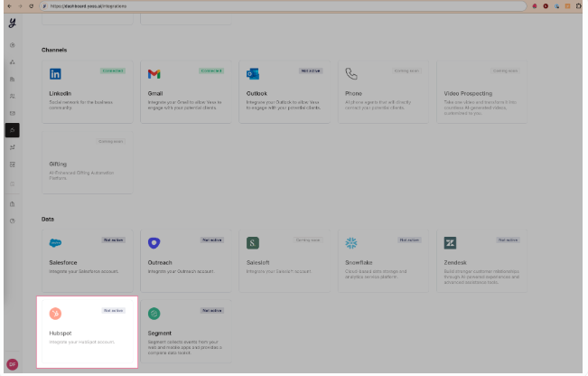
Task: Click the orange extension icon in toolbar
Action: 568,6
